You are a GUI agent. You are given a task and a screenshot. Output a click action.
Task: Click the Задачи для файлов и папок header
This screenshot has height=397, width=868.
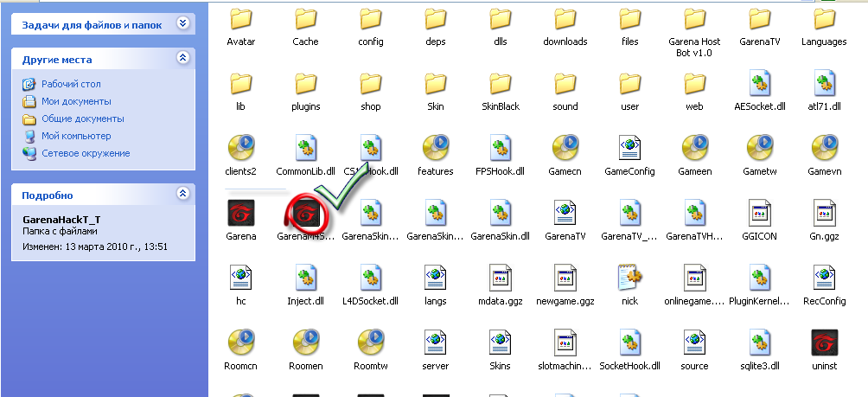[x=92, y=25]
